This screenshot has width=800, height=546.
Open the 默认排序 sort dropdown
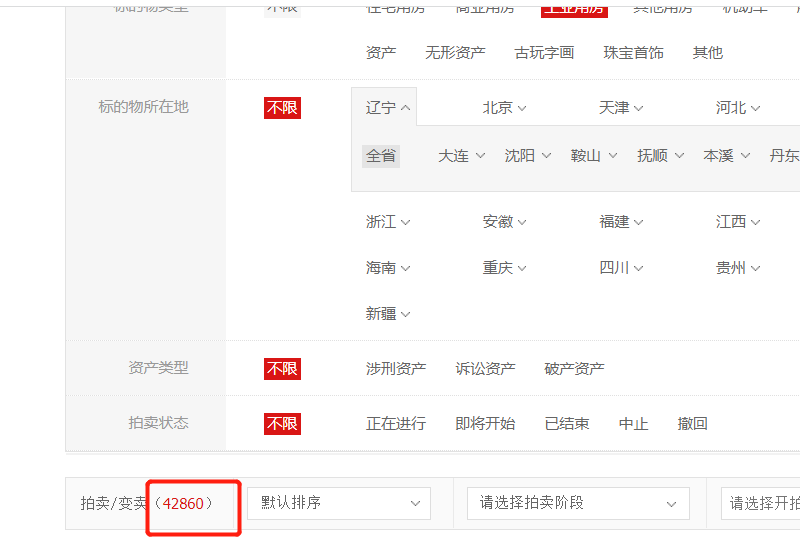click(x=339, y=503)
